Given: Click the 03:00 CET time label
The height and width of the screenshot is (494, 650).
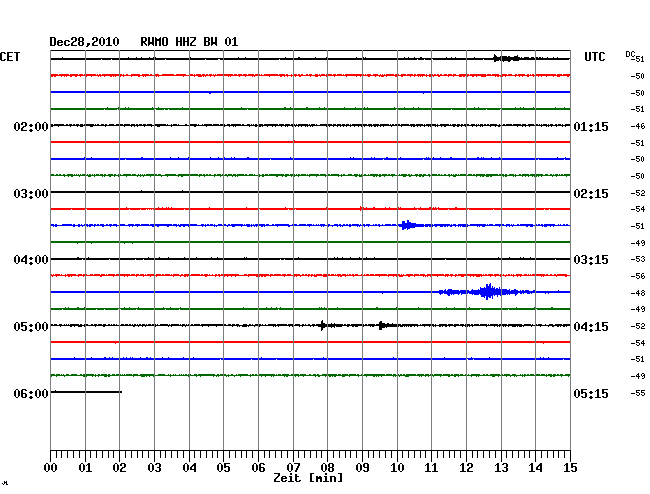Looking at the screenshot, I should [31, 194].
